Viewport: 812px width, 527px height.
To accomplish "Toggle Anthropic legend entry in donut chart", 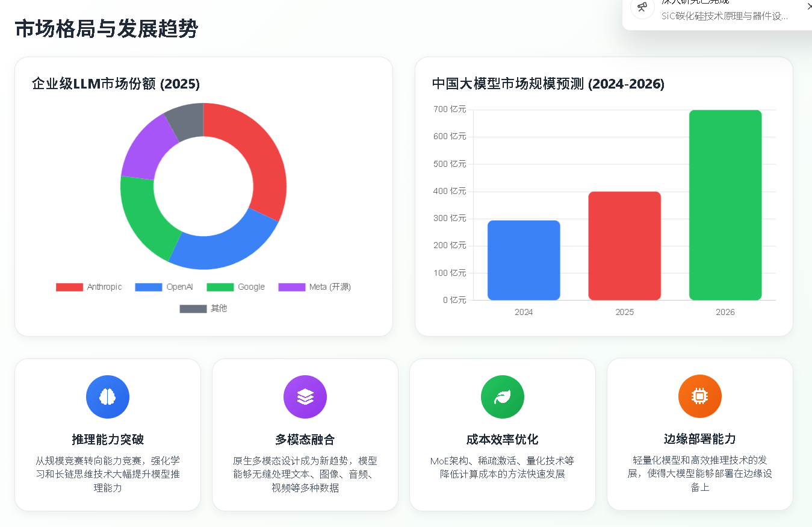I will tap(89, 287).
